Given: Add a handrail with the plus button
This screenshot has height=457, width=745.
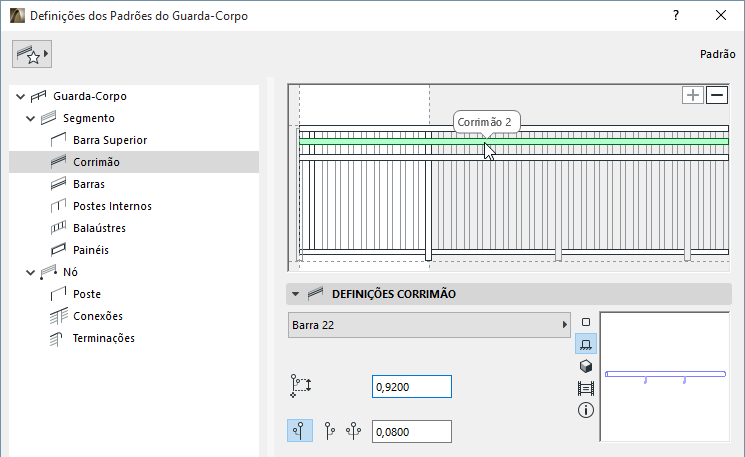Looking at the screenshot, I should pos(693,95).
